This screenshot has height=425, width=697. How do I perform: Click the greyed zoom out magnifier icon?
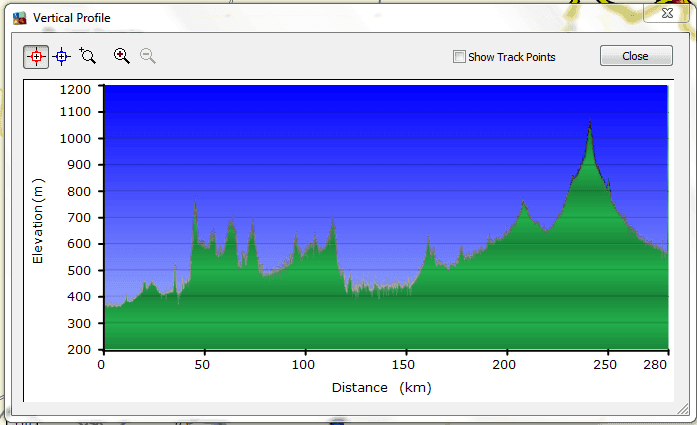pos(148,56)
